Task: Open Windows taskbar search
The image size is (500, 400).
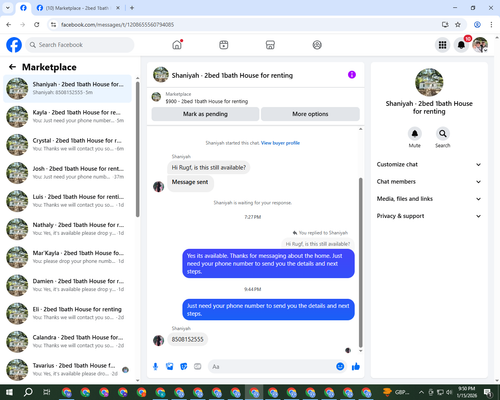Action: click(x=28, y=392)
